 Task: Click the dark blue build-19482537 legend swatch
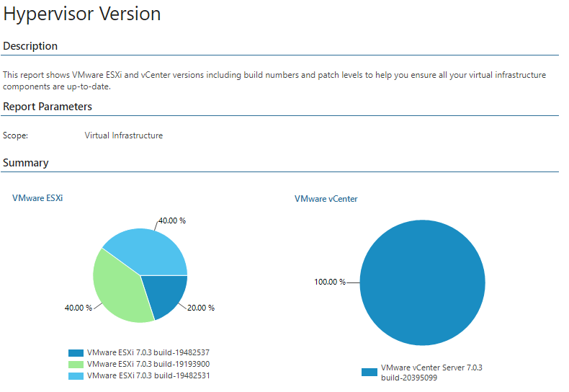click(x=76, y=353)
